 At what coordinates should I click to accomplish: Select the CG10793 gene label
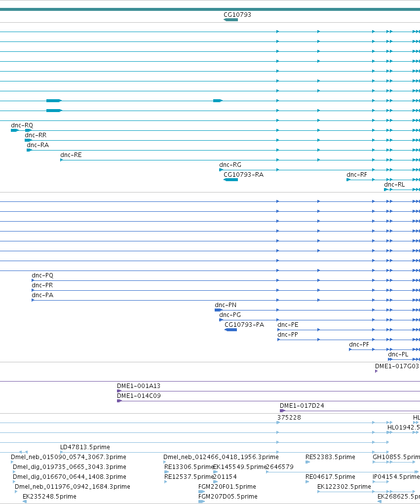[237, 15]
